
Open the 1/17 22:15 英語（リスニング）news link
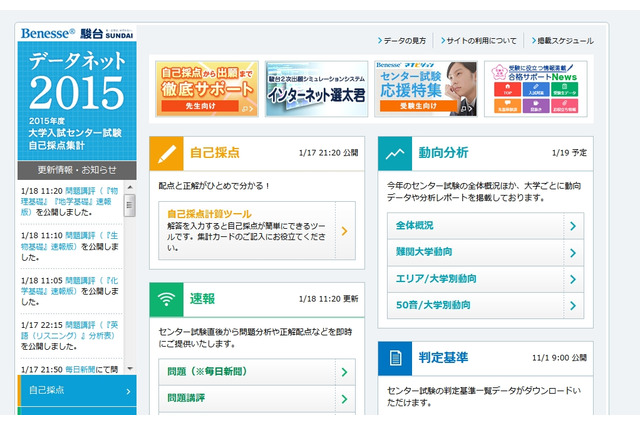(x=69, y=330)
